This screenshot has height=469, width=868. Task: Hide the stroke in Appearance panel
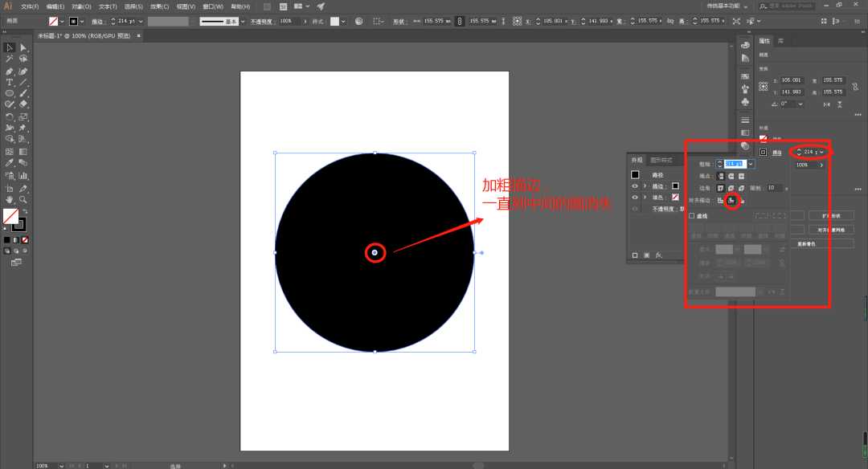635,186
